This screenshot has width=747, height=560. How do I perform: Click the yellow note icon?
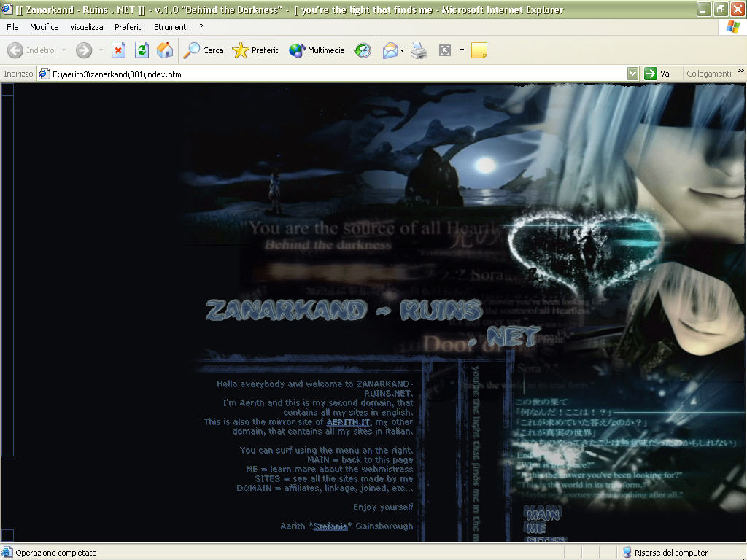point(479,50)
